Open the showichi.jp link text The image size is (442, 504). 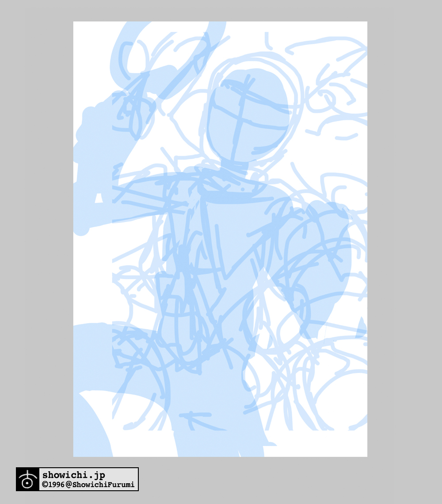pos(74,475)
